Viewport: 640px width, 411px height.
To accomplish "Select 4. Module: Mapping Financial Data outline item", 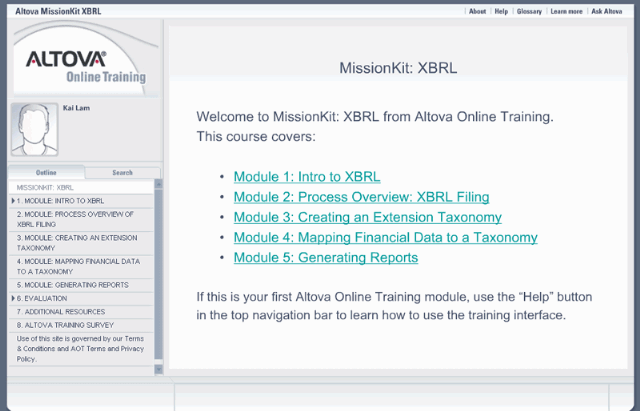I will click(x=81, y=266).
